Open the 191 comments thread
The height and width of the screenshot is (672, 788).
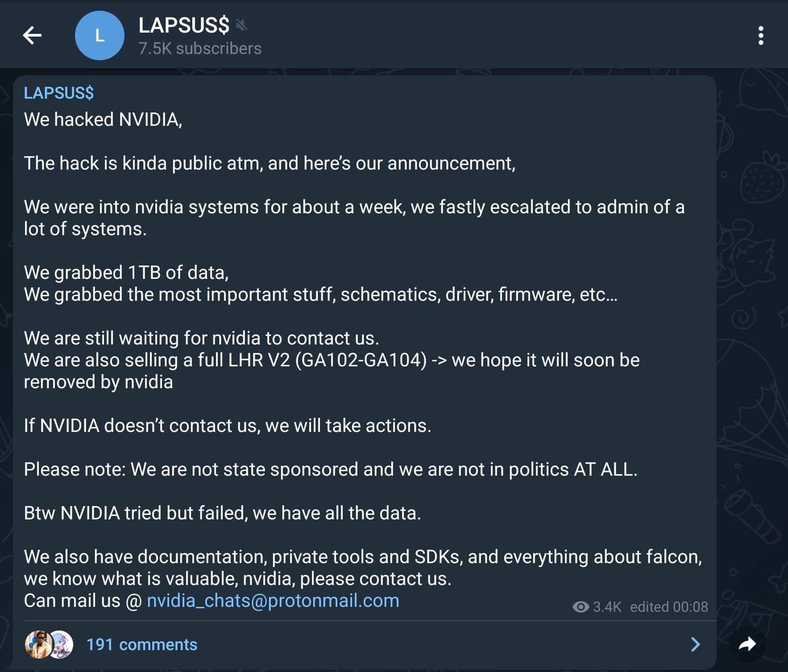click(x=142, y=644)
